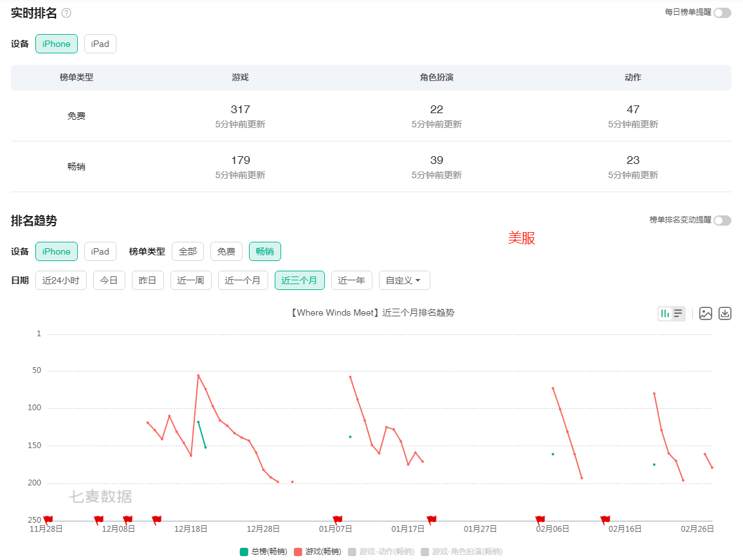Viewport: 743px width, 560px height.
Task: Save the chart as image icon
Action: (x=706, y=314)
